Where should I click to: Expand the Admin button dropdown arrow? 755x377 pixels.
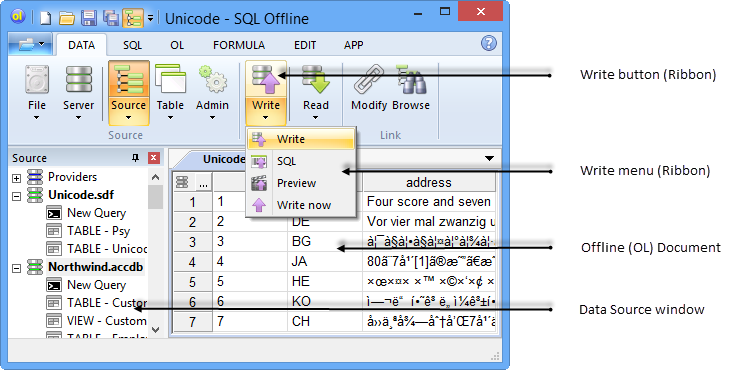(212, 117)
